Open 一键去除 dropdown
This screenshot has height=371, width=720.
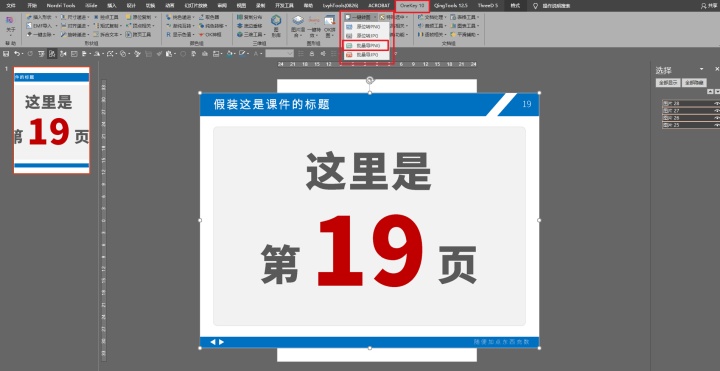point(41,34)
